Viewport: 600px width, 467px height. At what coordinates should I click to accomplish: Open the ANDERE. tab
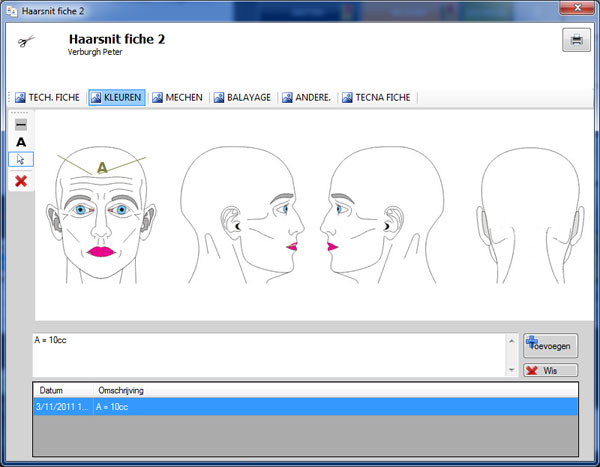point(307,98)
